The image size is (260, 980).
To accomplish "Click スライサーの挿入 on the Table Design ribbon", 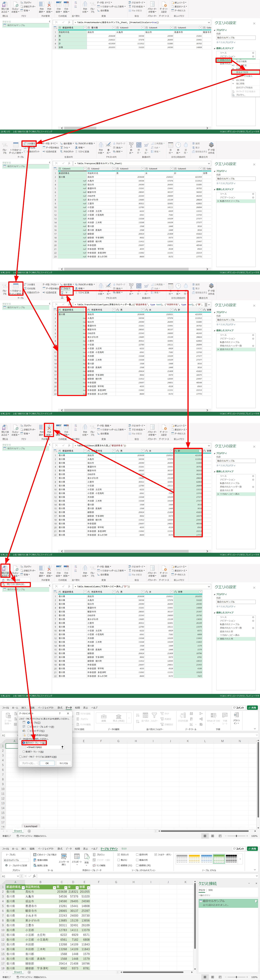I will [64, 860].
